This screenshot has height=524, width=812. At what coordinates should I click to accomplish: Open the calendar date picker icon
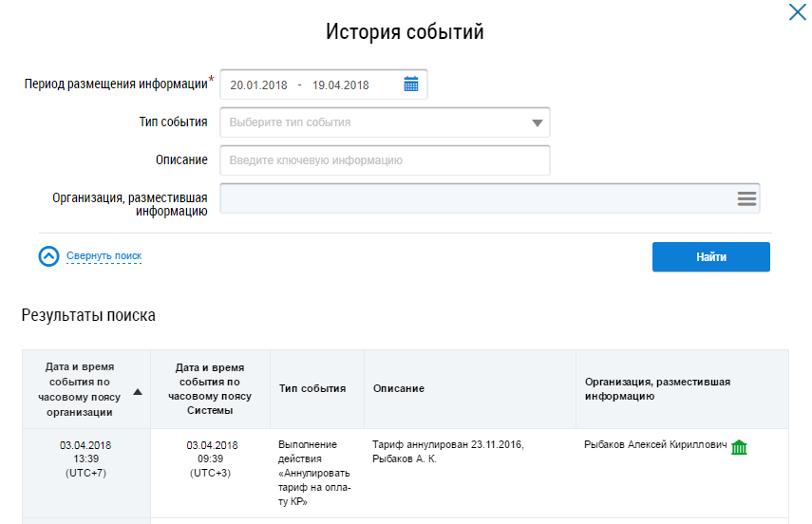click(x=410, y=84)
